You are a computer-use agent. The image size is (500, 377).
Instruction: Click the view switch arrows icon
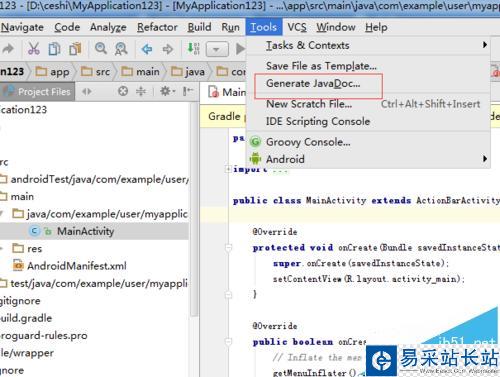pos(87,92)
